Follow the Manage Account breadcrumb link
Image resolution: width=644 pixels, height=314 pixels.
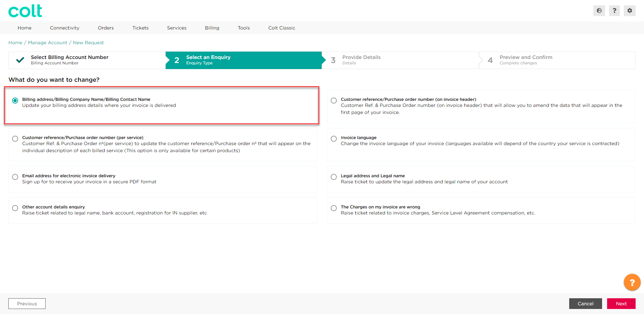tap(48, 43)
